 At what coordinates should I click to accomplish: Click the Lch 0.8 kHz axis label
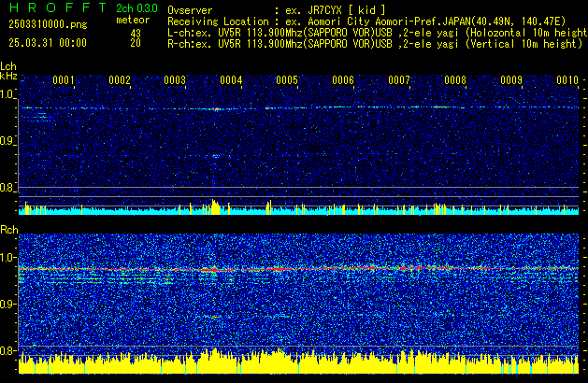[x=7, y=188]
